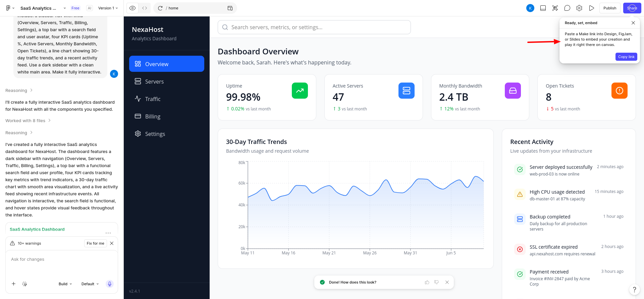Click the Share button

click(632, 8)
